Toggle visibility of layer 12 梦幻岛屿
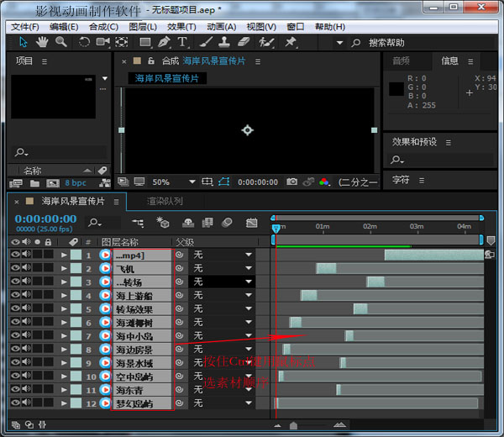 pyautogui.click(x=15, y=403)
